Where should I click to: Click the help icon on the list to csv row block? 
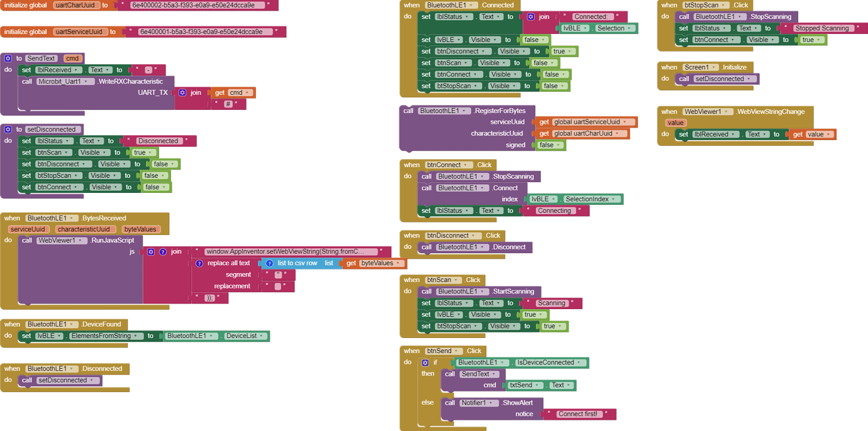coord(269,263)
